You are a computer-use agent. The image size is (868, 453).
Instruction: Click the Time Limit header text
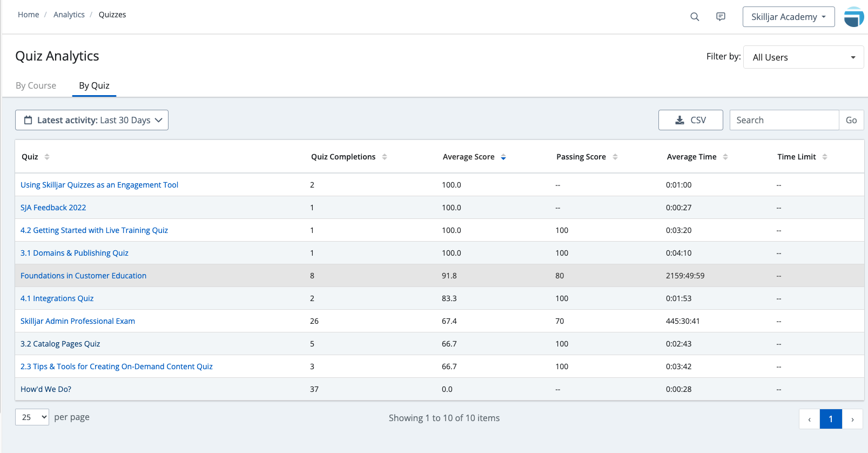tap(797, 157)
